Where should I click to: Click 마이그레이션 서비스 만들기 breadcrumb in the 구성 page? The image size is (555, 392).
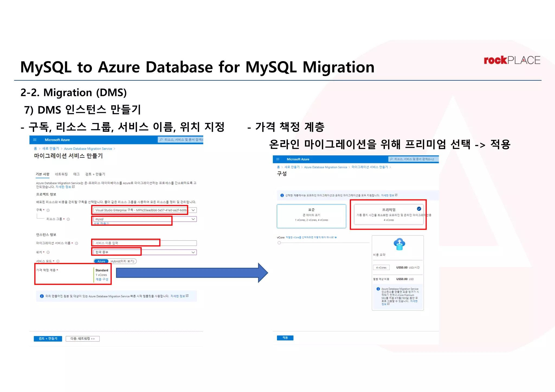coord(370,167)
